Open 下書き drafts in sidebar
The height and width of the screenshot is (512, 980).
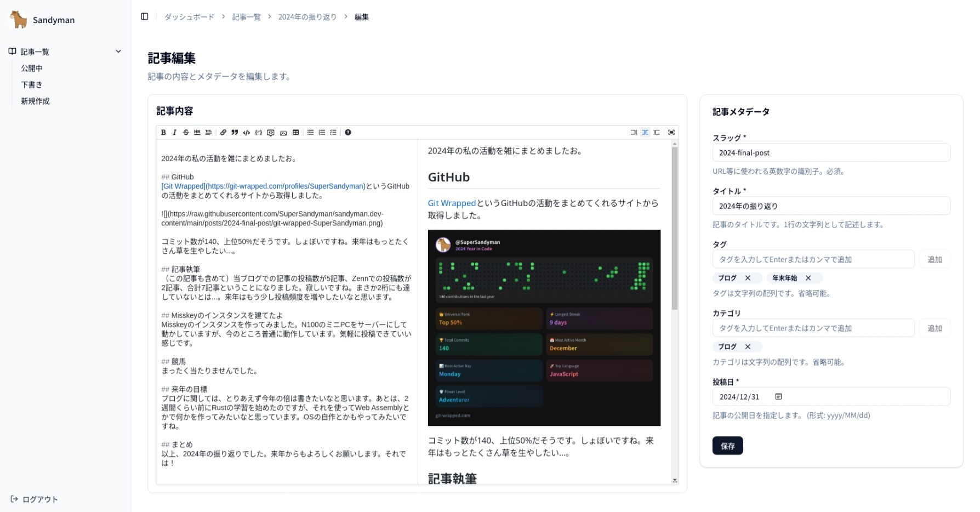coord(32,84)
